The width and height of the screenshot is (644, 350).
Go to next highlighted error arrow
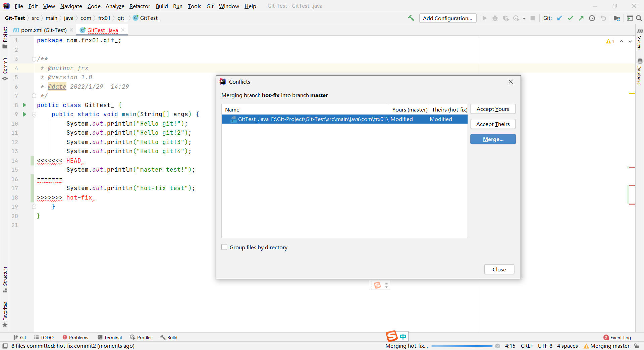click(x=630, y=41)
